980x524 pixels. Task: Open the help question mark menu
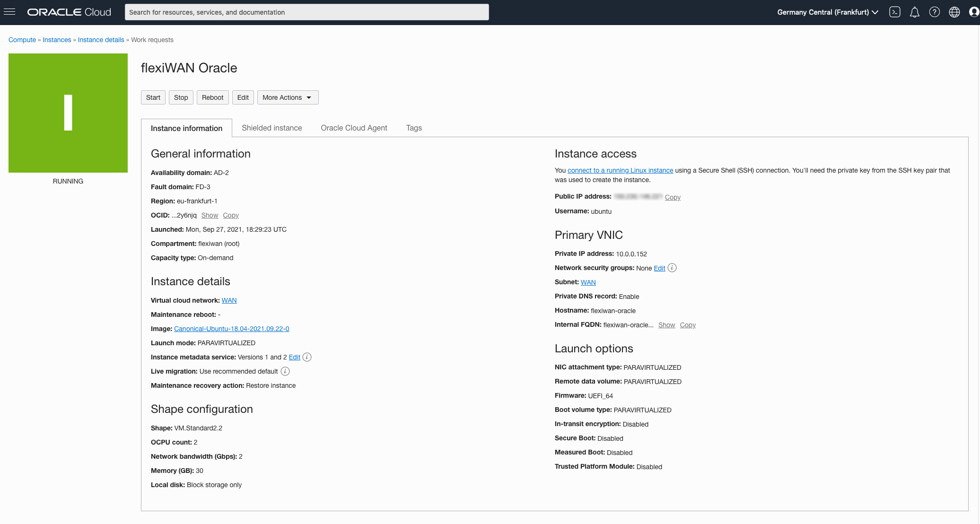[x=934, y=12]
